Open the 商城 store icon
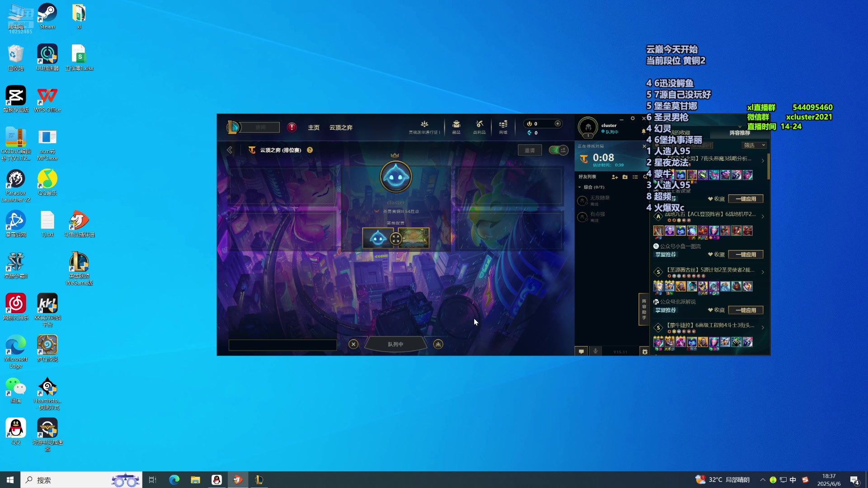Screen dimensions: 868x488 click(503, 127)
